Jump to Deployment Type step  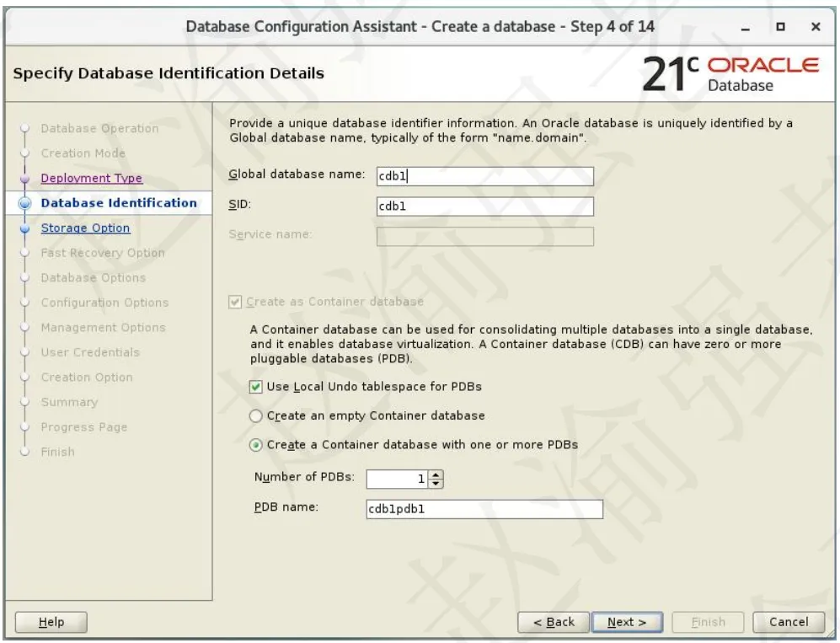point(92,178)
